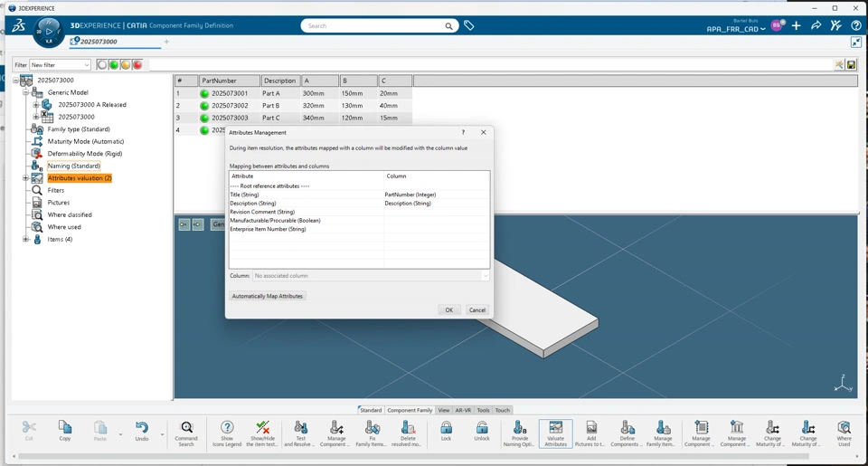The width and height of the screenshot is (868, 466).
Task: Expand the Items (4) node
Action: point(25,240)
